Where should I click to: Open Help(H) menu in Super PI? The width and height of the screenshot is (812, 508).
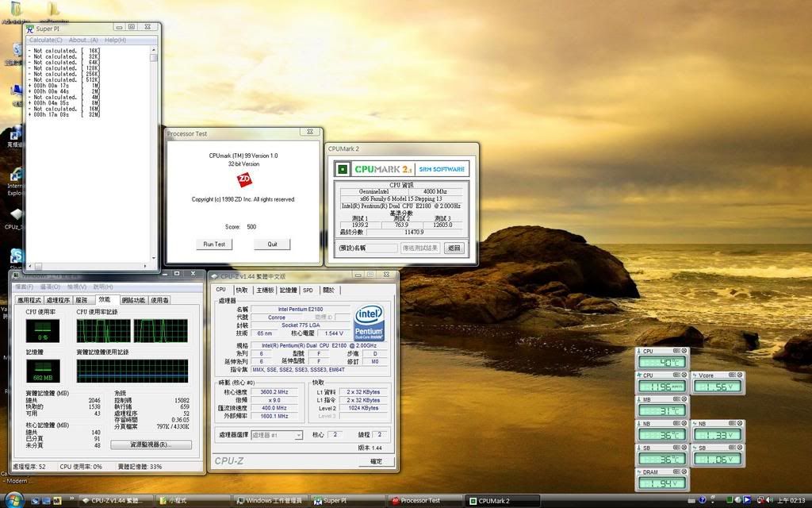[x=115, y=40]
